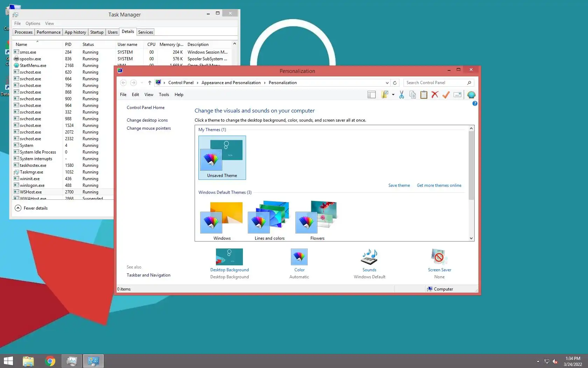Click Change mouse pointers link

tap(149, 128)
